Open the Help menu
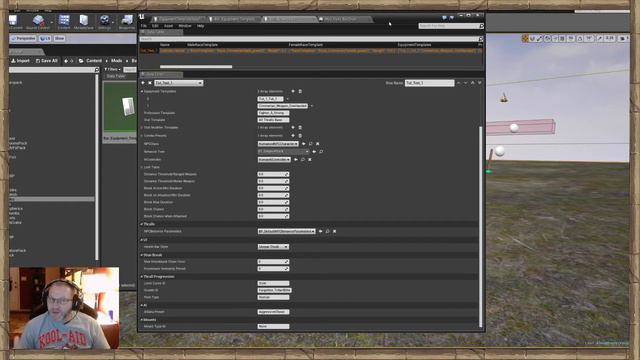This screenshot has height=360, width=640. click(x=200, y=26)
